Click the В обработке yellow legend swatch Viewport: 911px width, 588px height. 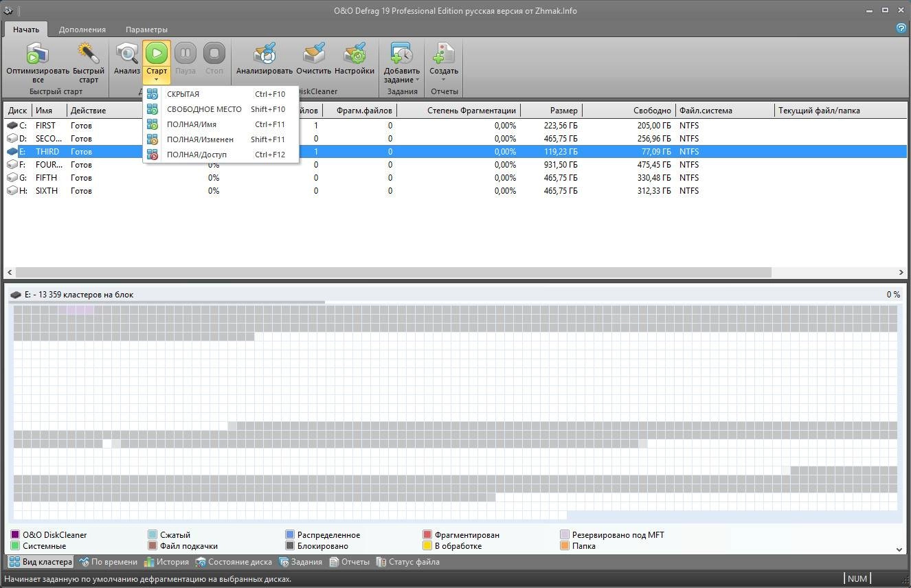pyautogui.click(x=427, y=546)
